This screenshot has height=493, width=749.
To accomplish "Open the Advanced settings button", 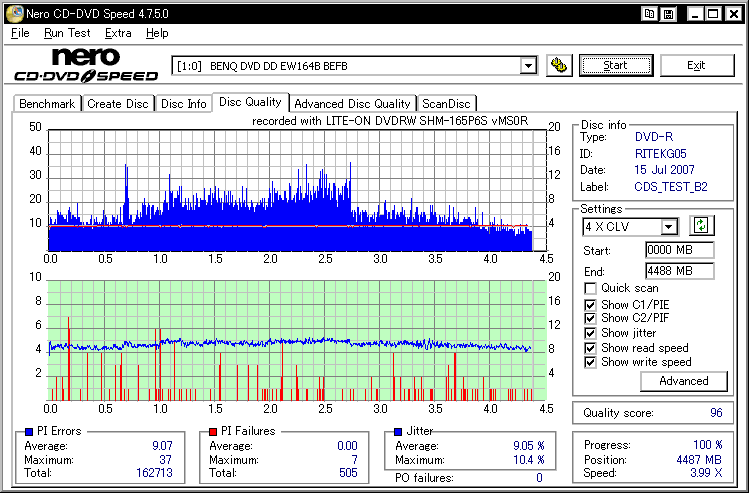I will [684, 381].
